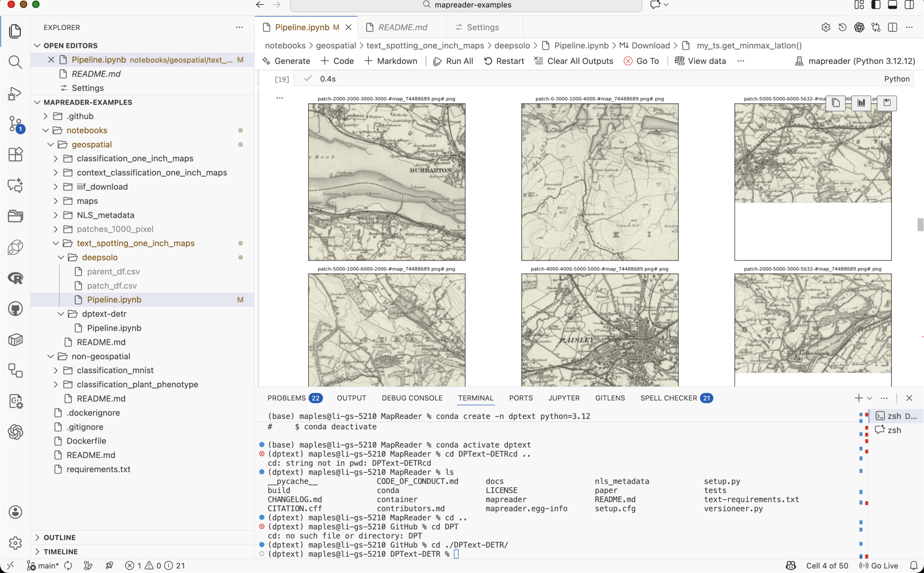Open the Extensions view
This screenshot has width=924, height=573.
coord(15,154)
